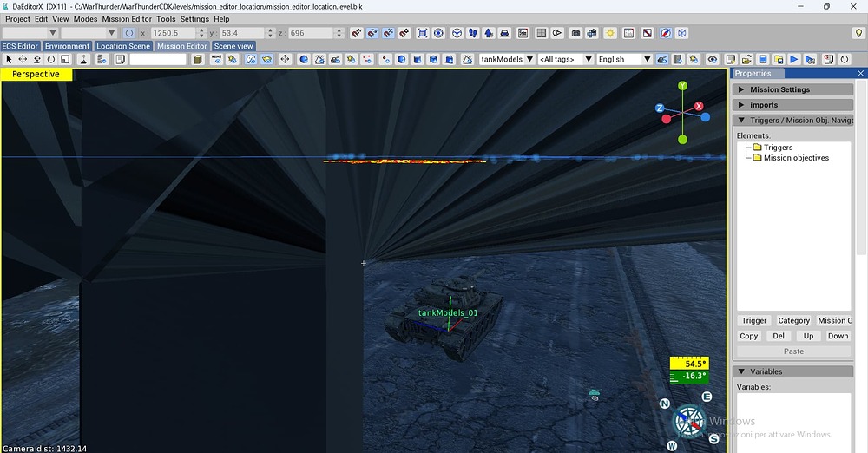The height and width of the screenshot is (453, 868).
Task: Collapse the Variables section
Action: pos(792,371)
